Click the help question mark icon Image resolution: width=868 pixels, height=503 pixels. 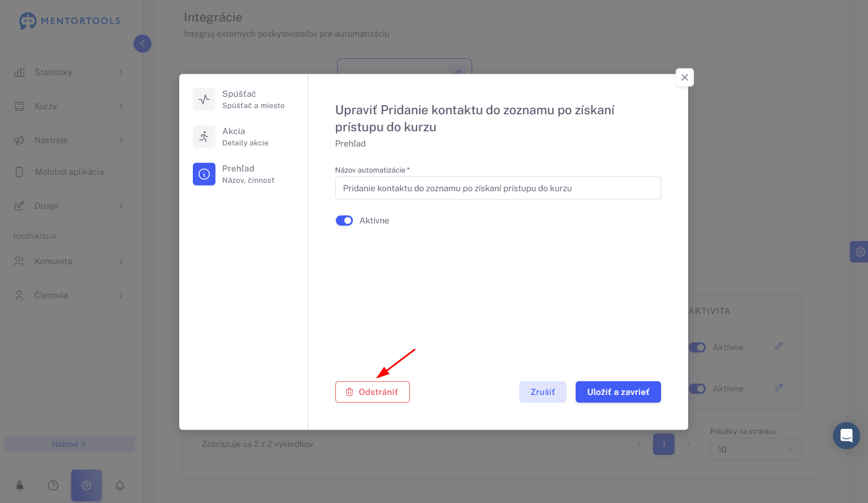click(53, 485)
